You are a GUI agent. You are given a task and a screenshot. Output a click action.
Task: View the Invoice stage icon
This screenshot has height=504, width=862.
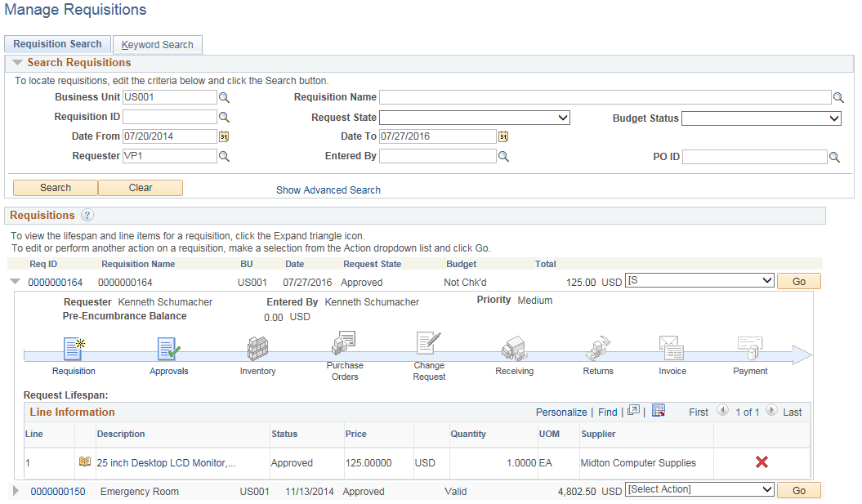point(672,347)
